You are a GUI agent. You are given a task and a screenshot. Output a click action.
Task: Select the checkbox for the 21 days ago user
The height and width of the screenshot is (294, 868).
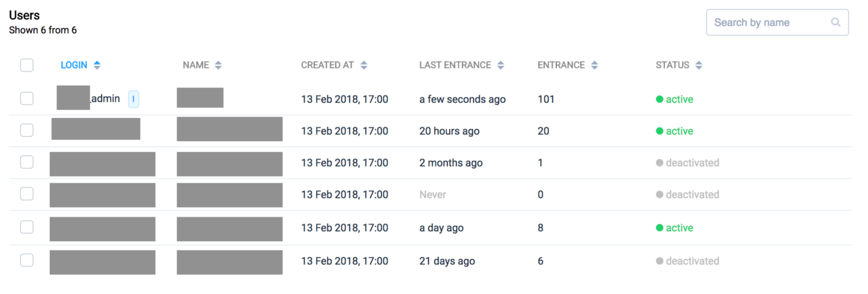coord(27,261)
